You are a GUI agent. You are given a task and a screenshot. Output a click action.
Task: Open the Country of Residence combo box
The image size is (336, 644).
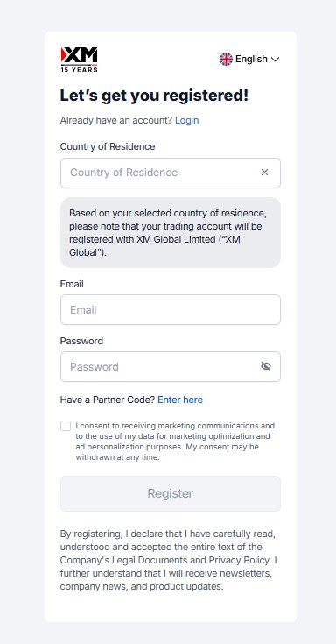point(171,173)
